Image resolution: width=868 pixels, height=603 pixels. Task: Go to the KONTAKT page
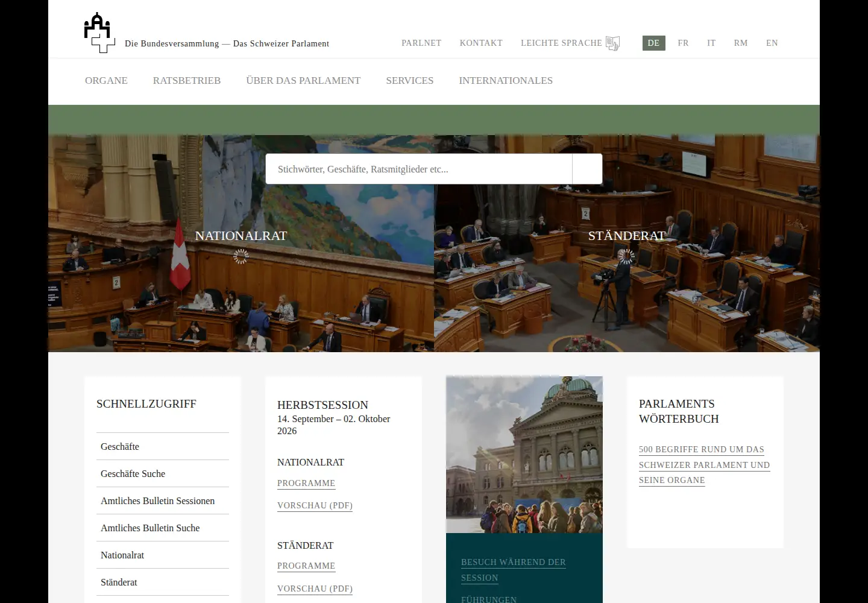(481, 43)
